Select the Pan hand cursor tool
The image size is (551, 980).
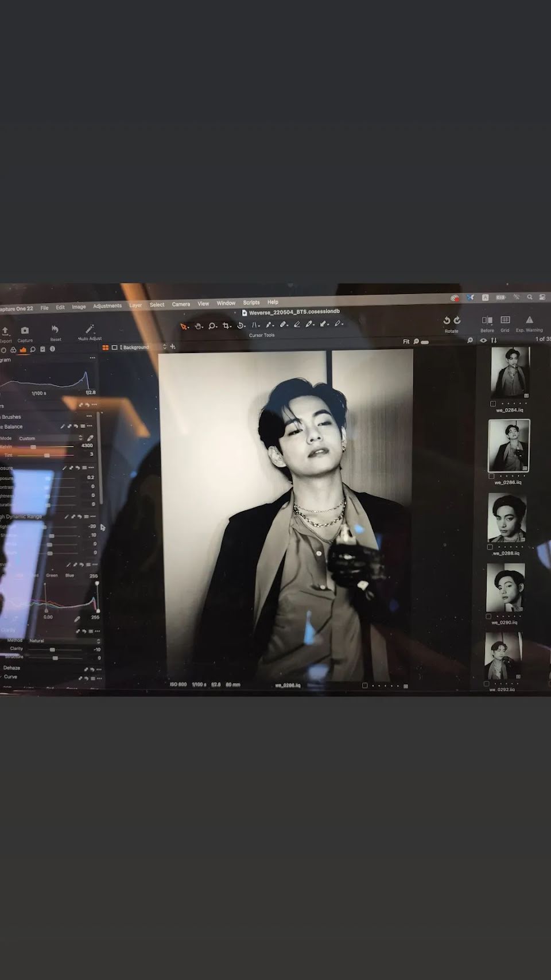[x=199, y=326]
